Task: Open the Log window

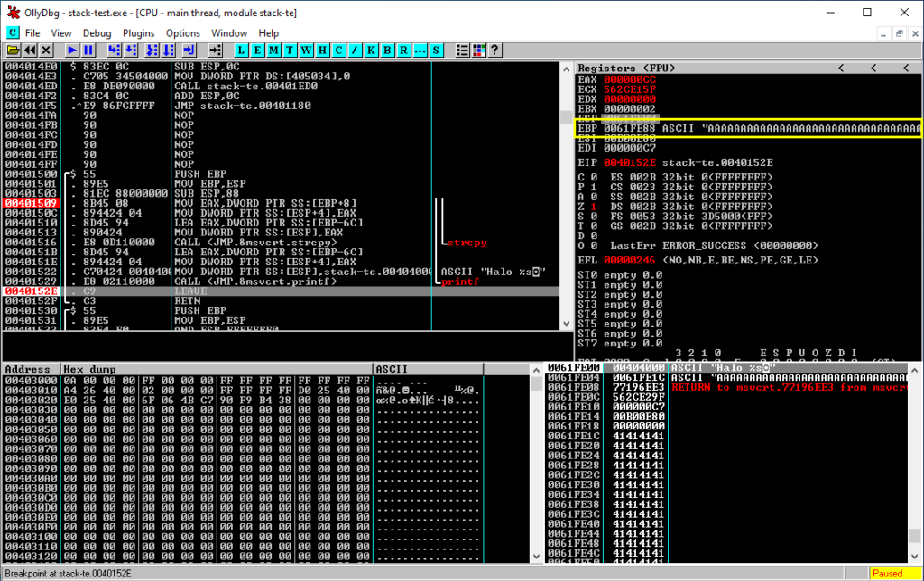Action: click(240, 50)
